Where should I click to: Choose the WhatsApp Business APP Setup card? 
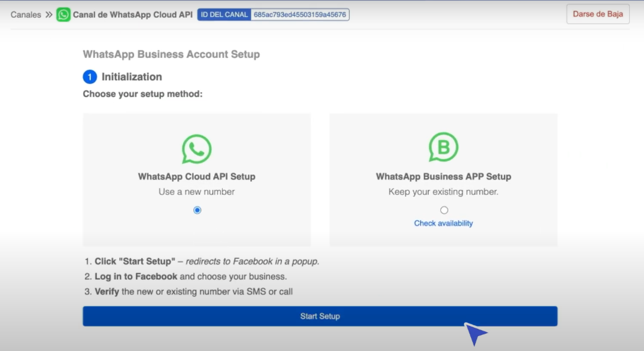click(443, 180)
